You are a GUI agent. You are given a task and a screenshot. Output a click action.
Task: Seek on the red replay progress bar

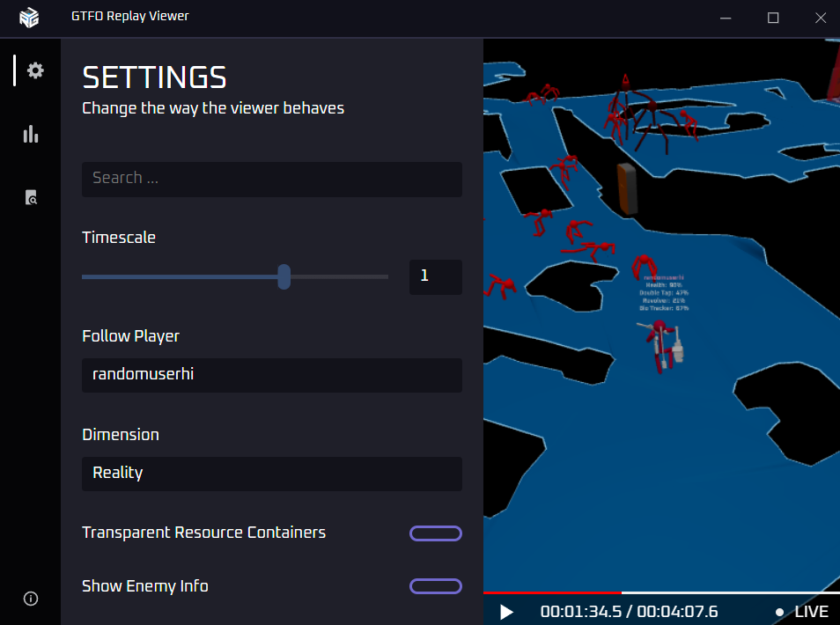click(x=661, y=592)
